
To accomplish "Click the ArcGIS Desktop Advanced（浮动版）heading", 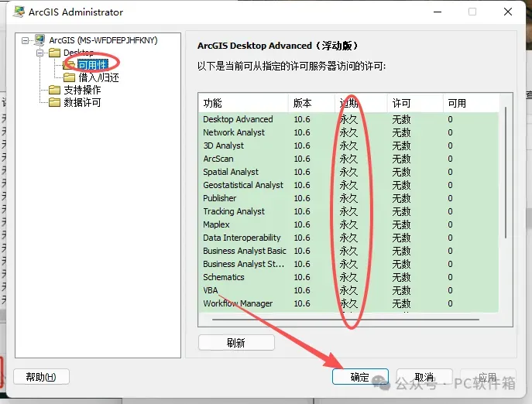I will tap(277, 46).
